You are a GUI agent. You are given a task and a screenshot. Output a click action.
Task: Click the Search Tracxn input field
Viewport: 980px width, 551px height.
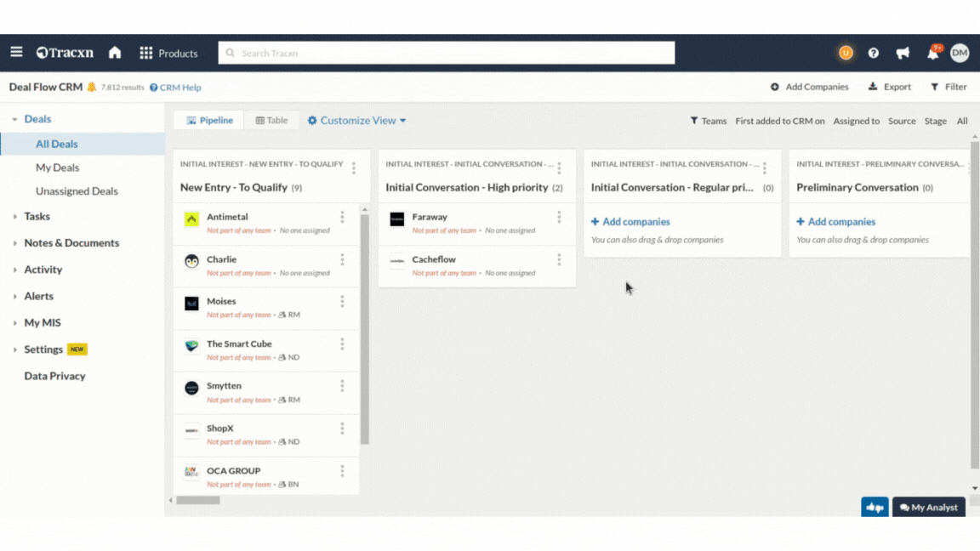447,53
